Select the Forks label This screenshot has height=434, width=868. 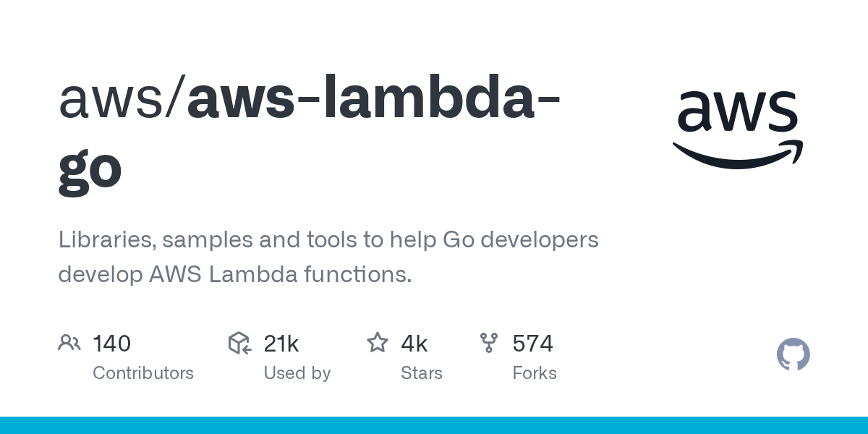tap(535, 373)
